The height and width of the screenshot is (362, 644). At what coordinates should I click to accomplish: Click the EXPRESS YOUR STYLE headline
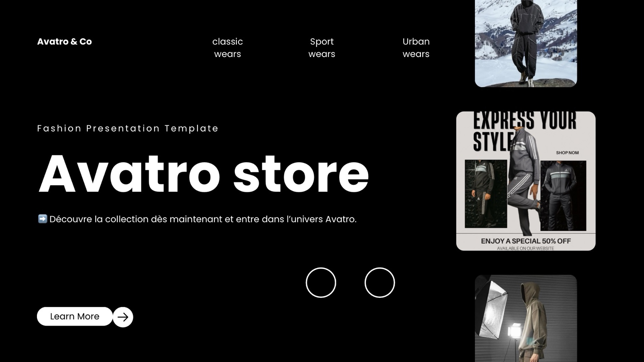point(524,130)
